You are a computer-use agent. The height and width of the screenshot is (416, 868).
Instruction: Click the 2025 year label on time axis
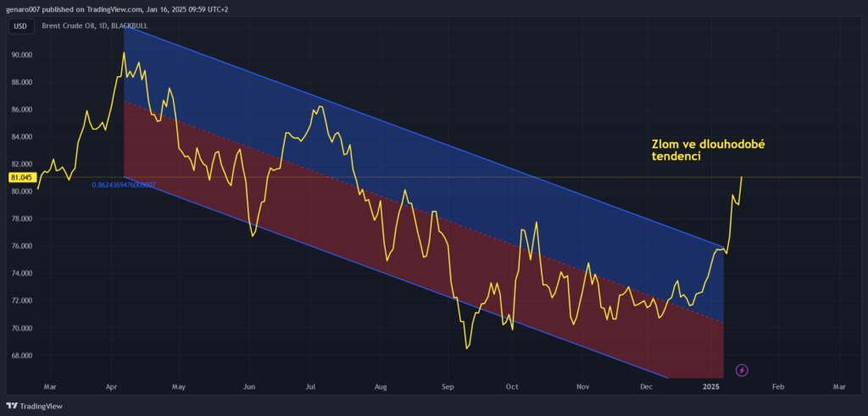coord(710,386)
